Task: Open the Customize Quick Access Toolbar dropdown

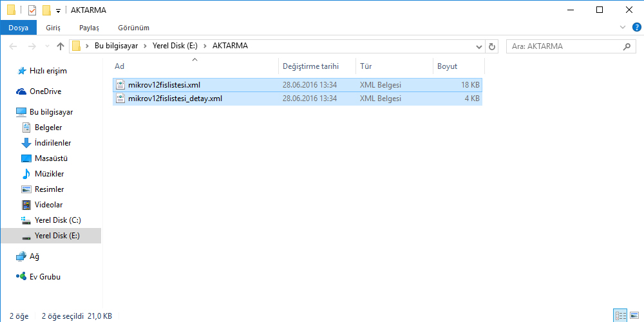Action: (x=58, y=10)
